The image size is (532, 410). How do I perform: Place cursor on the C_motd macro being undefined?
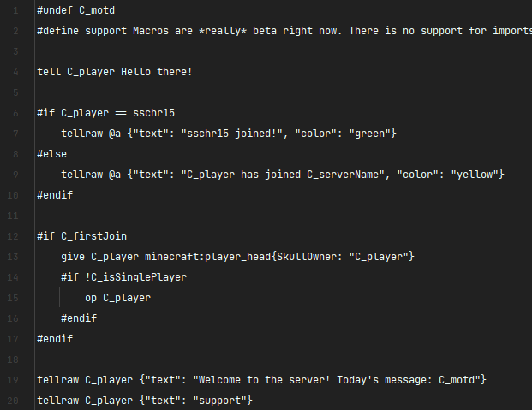pos(97,10)
